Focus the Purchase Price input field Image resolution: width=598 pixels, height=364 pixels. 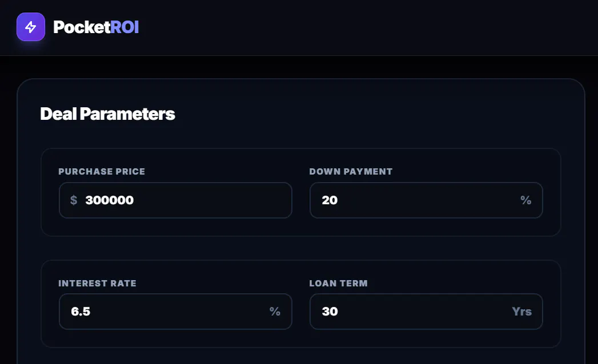click(175, 200)
